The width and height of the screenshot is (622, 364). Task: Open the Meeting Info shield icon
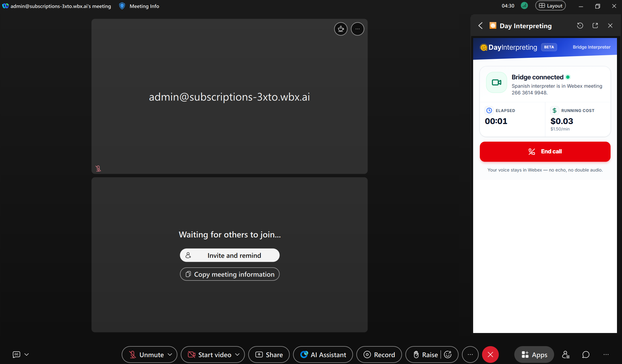122,6
